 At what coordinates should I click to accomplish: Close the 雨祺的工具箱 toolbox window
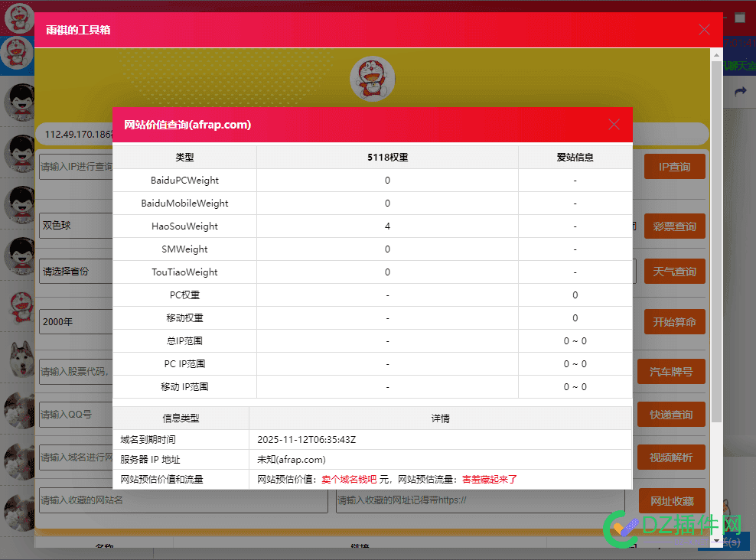tap(704, 30)
